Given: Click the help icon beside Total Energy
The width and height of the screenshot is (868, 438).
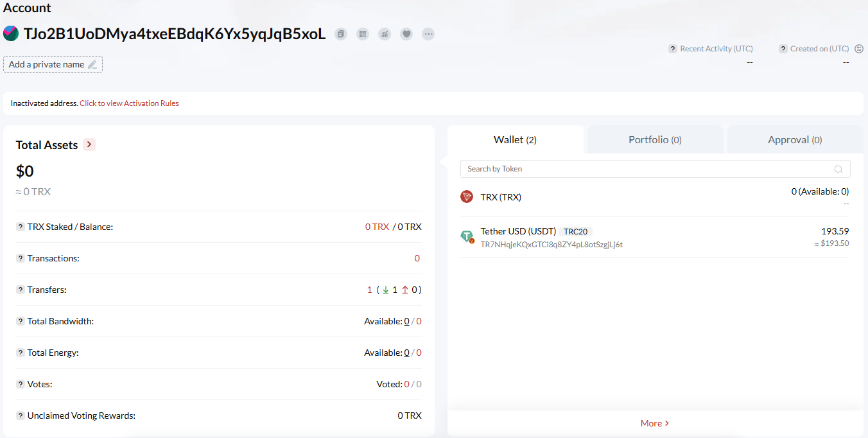Looking at the screenshot, I should point(21,353).
